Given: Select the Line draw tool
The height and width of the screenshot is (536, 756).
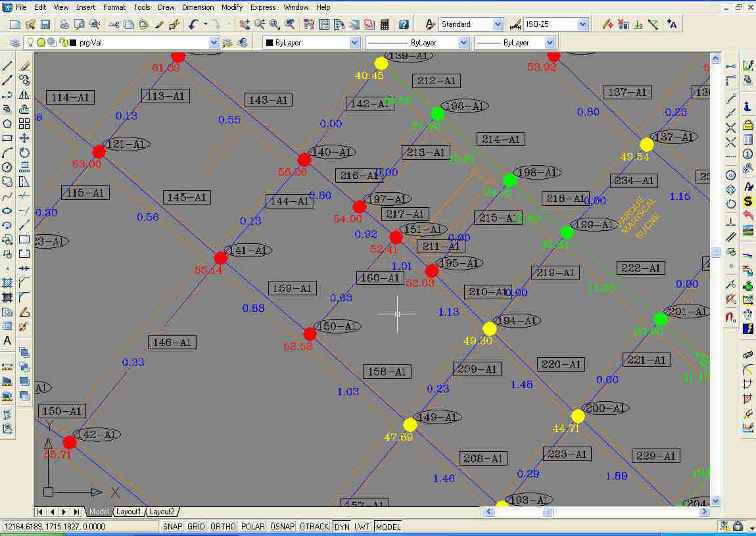Looking at the screenshot, I should coord(8,66).
